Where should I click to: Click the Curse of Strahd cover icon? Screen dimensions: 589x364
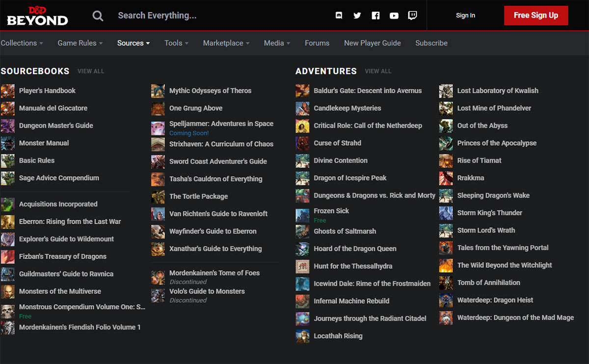[302, 143]
